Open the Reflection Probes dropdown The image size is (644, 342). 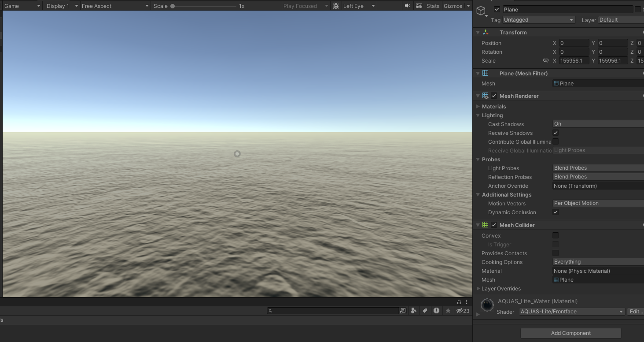pyautogui.click(x=598, y=177)
